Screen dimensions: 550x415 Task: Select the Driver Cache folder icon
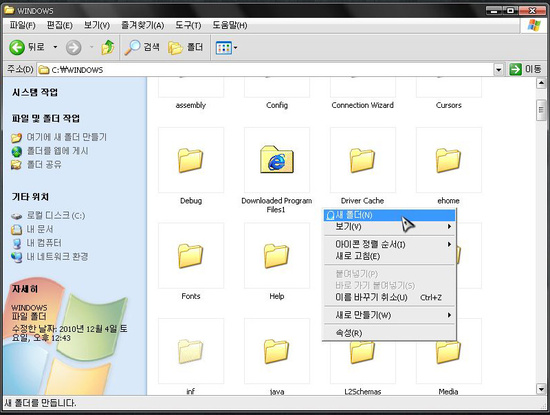click(x=363, y=160)
